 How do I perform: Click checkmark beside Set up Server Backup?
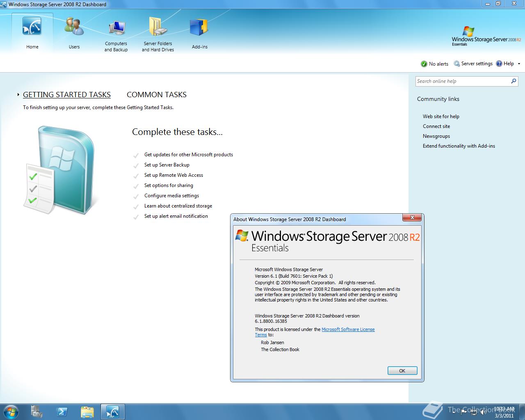pos(136,166)
